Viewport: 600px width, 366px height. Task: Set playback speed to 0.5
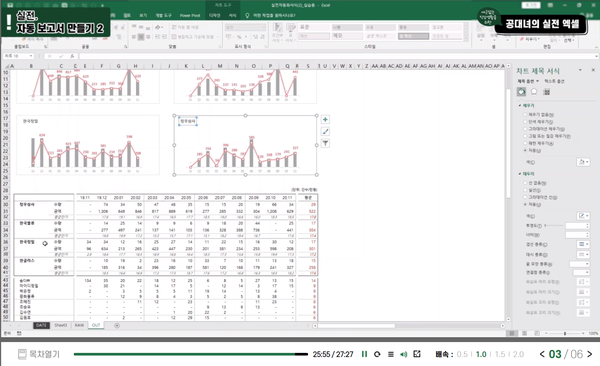pyautogui.click(x=462, y=354)
